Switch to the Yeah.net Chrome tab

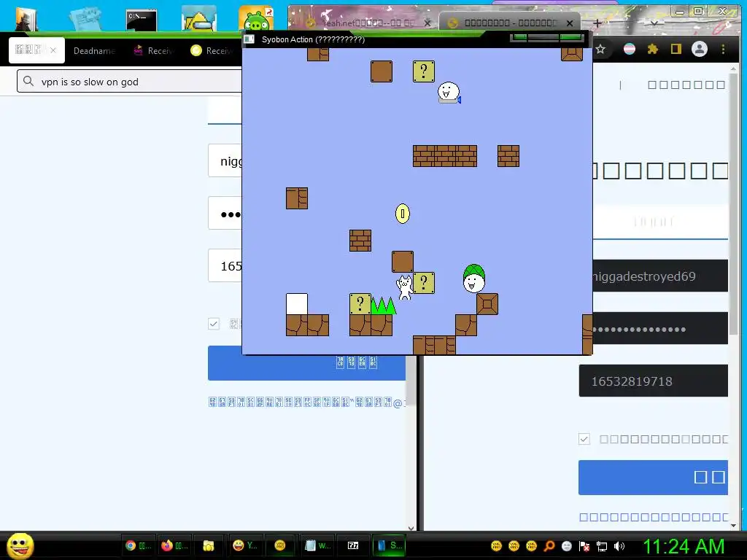click(x=363, y=23)
